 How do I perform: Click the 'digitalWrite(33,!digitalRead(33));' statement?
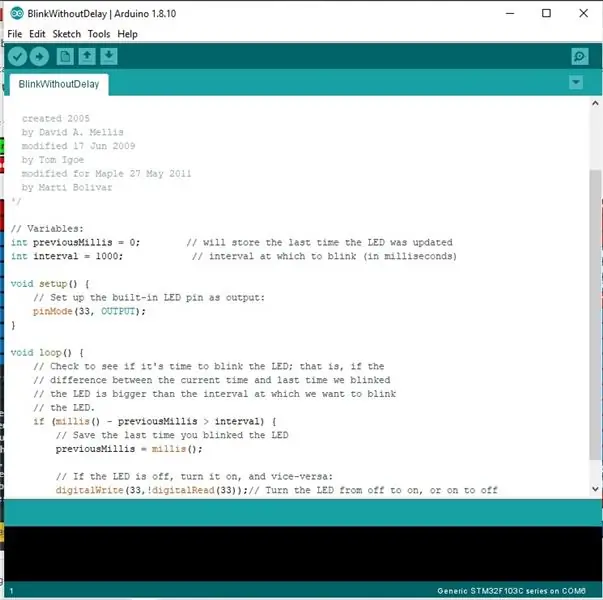click(x=152, y=490)
